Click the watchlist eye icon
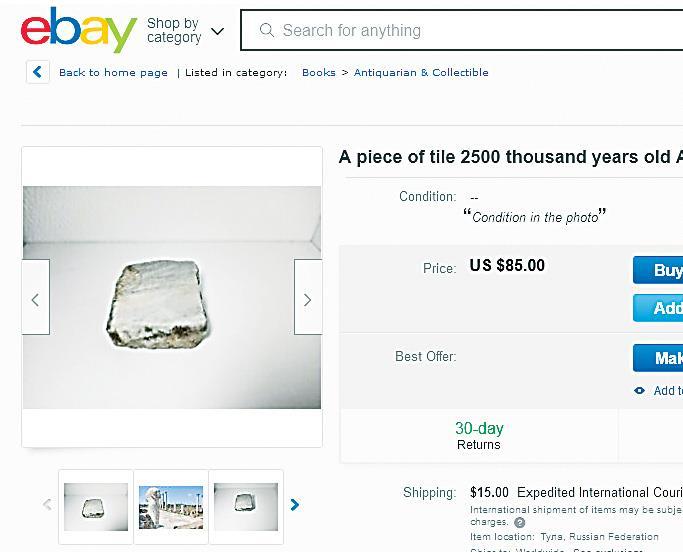This screenshot has width=683, height=552. click(x=640, y=391)
